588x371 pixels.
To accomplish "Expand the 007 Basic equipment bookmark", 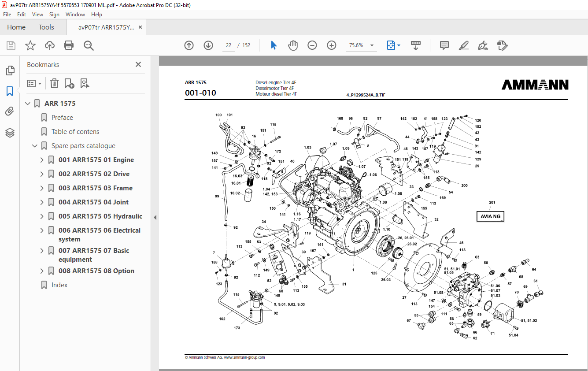I will coord(42,251).
